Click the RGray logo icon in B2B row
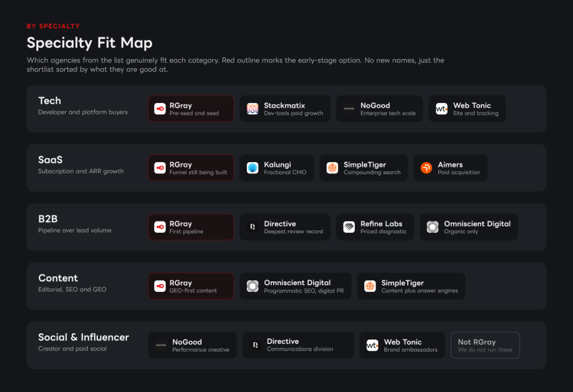 click(x=159, y=227)
